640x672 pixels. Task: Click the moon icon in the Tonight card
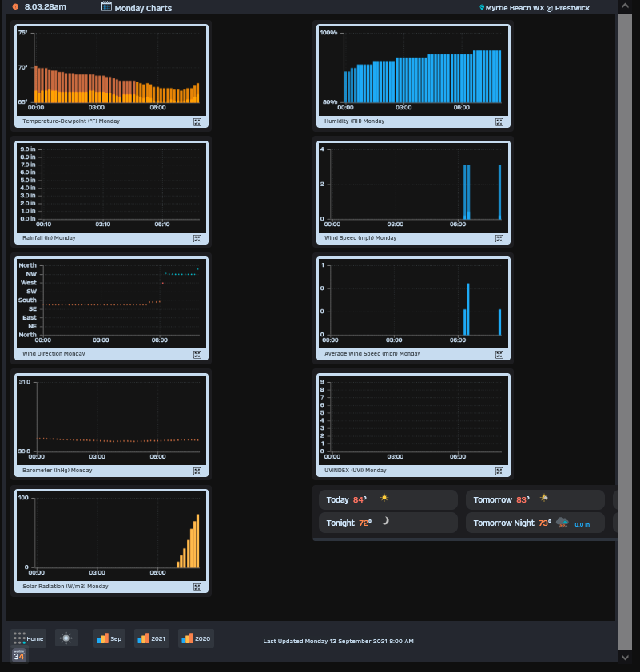[x=386, y=521]
